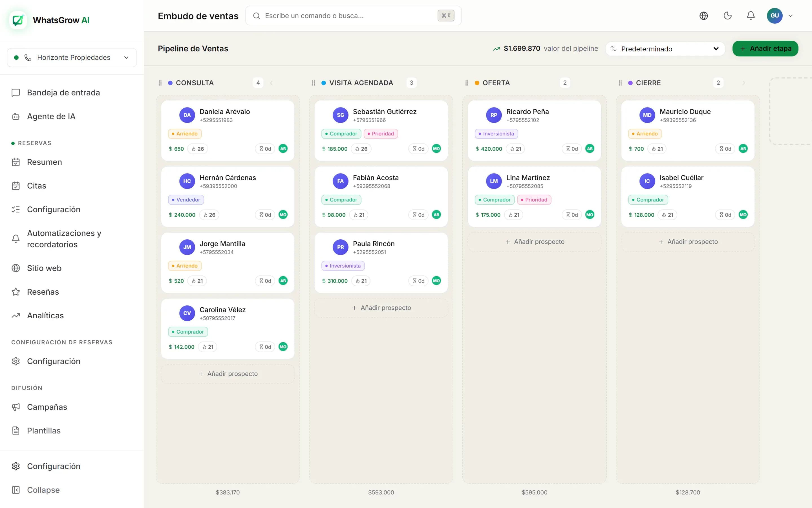The width and height of the screenshot is (812, 508).
Task: Click CONSULTA count badge 4
Action: pyautogui.click(x=258, y=83)
